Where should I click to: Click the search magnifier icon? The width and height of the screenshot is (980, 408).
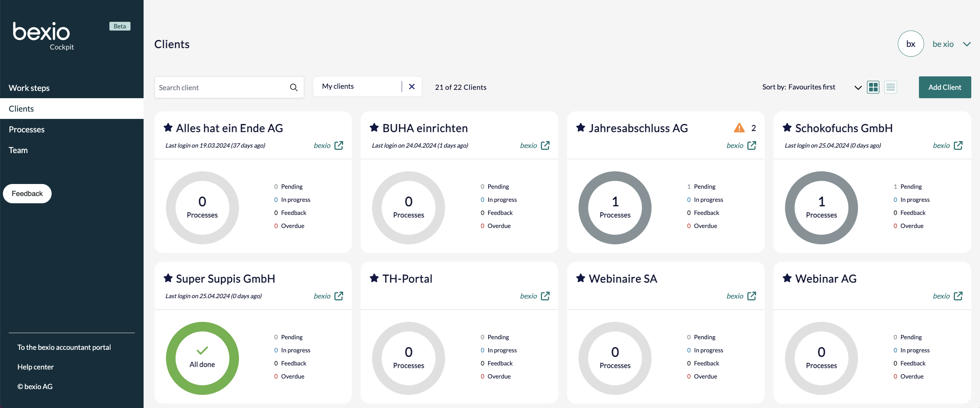coord(293,88)
